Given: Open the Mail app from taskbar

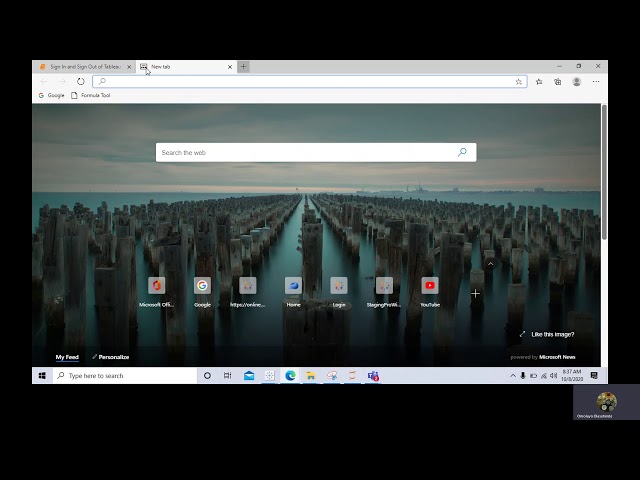Looking at the screenshot, I should click(x=249, y=376).
